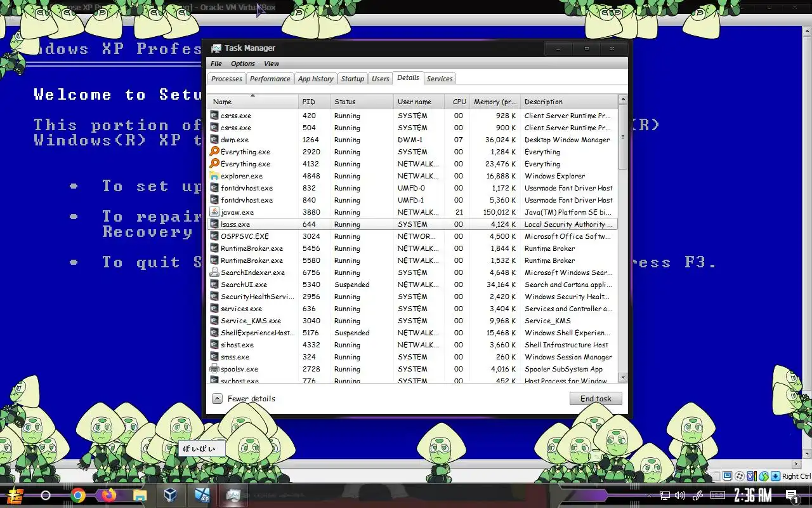
Task: Click the Task Manager taskbar icon
Action: (x=233, y=495)
